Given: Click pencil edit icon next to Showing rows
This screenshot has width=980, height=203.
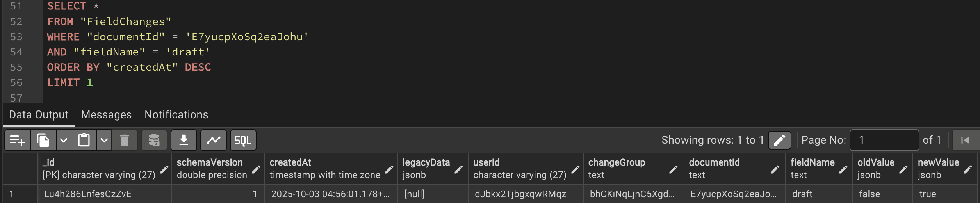Looking at the screenshot, I should (779, 140).
